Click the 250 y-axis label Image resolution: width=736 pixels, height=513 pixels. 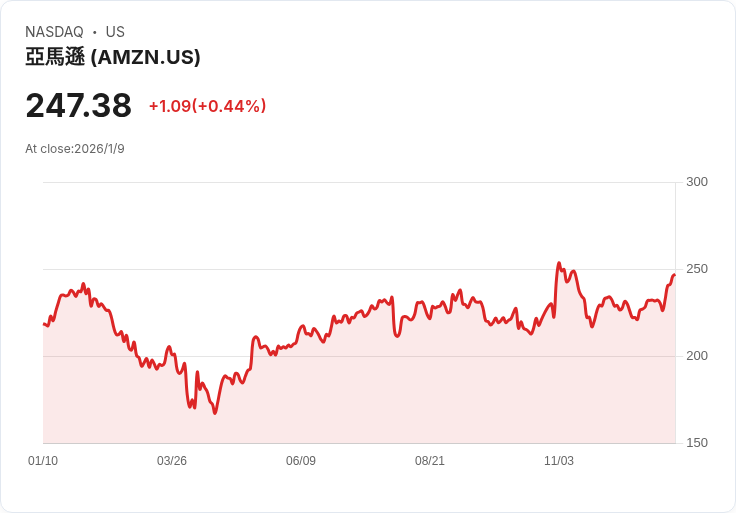[696, 269]
